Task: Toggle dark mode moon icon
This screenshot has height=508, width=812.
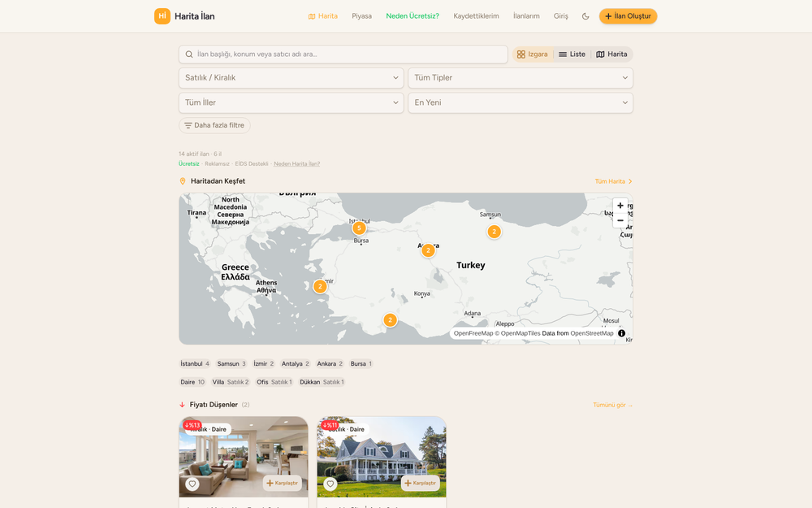Action: pyautogui.click(x=585, y=16)
